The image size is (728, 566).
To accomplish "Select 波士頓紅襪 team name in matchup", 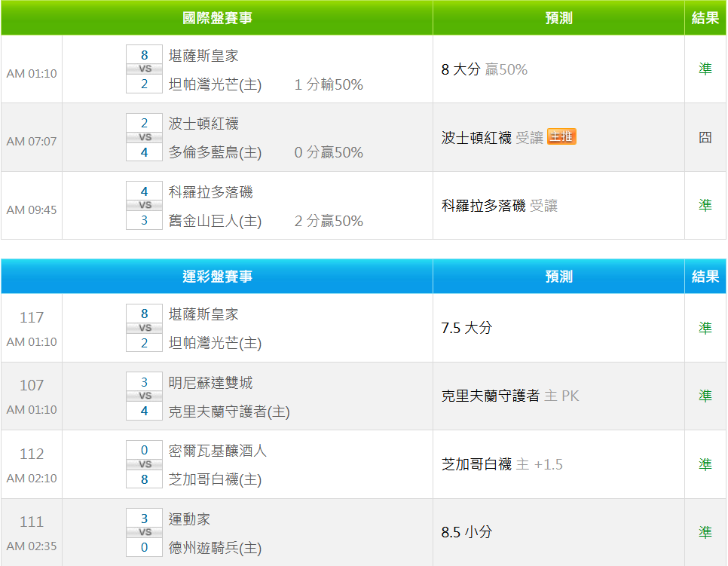I will [x=203, y=124].
